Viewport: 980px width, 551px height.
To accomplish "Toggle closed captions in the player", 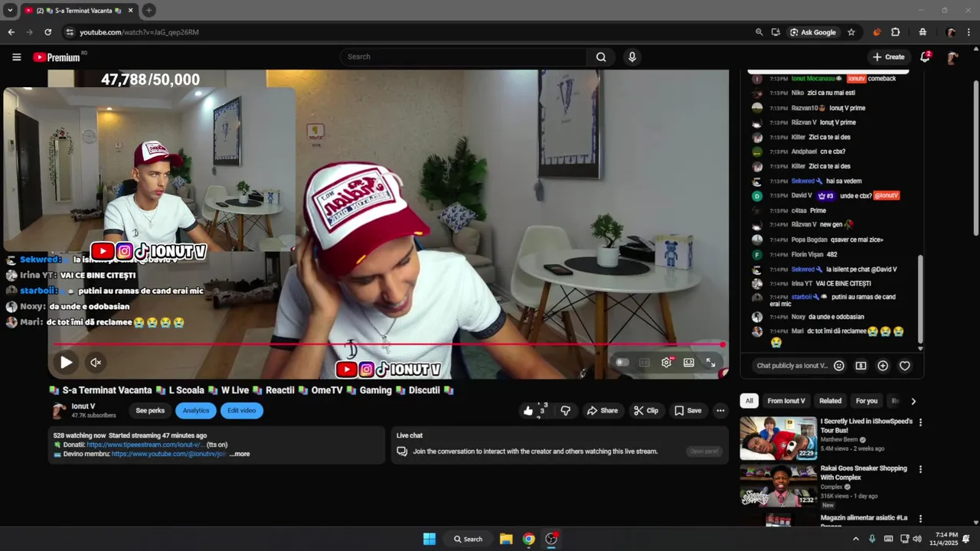I will pyautogui.click(x=645, y=363).
